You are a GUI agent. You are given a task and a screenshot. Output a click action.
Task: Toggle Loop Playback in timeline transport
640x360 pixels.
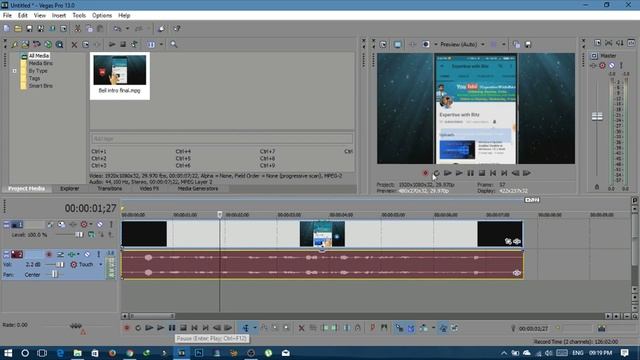[138, 328]
